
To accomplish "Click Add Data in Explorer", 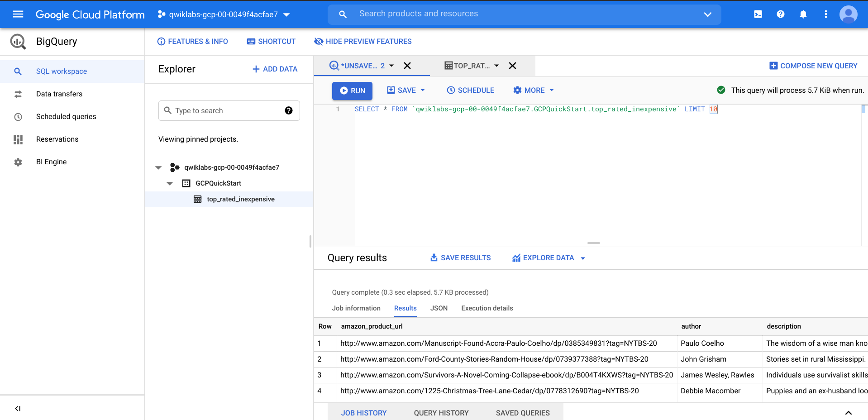I will pos(275,69).
